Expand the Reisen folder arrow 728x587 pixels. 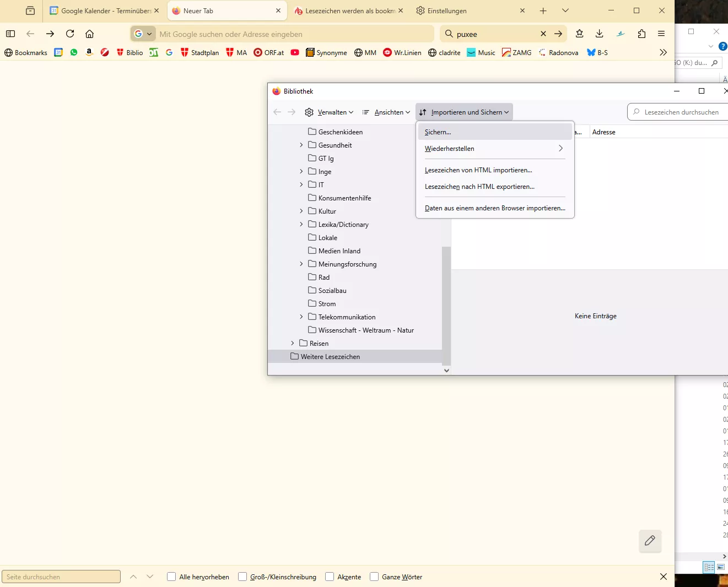click(x=293, y=344)
